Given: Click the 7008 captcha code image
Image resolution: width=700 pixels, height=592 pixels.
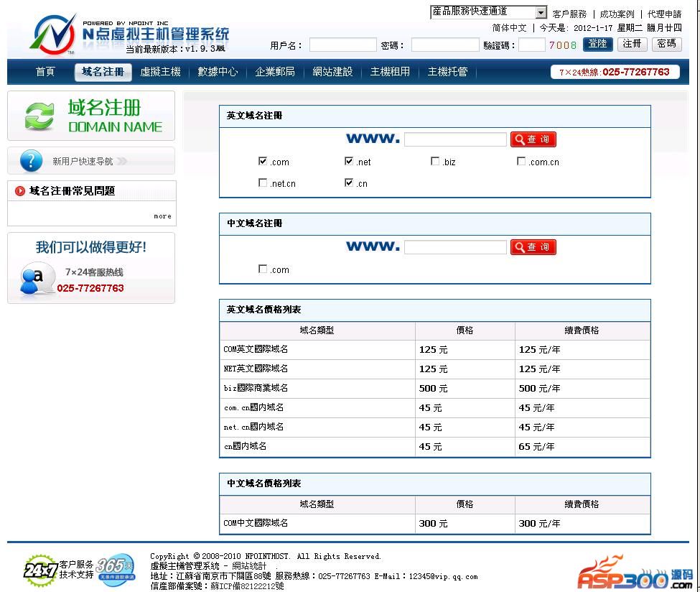Looking at the screenshot, I should click(x=563, y=45).
